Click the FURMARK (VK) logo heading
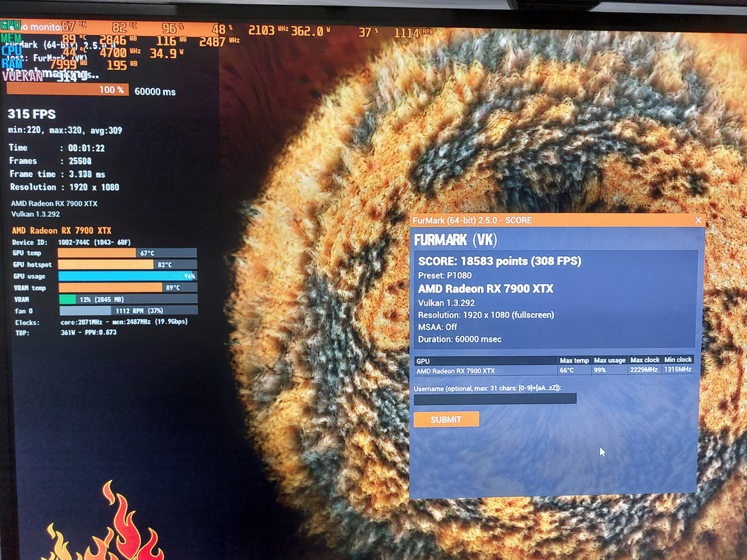Image resolution: width=747 pixels, height=560 pixels. click(456, 239)
